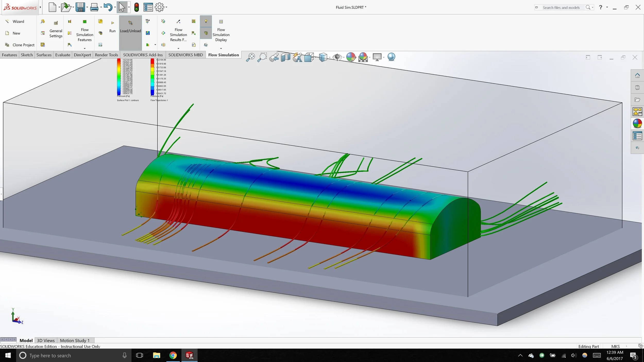644x362 pixels.
Task: Expand the Flow Simulation Features dropdown
Action: coord(85,48)
